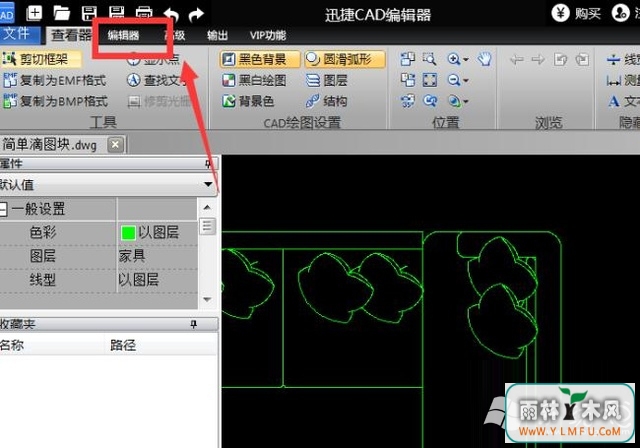Choose 复制为EMF格式
This screenshot has width=640, height=448.
(55, 80)
